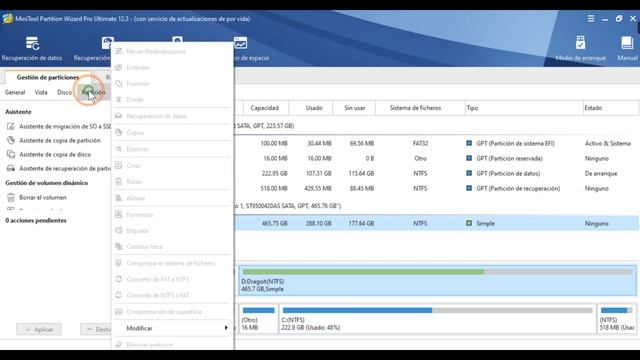Open the Disco menu
The height and width of the screenshot is (360, 640).
(x=64, y=93)
